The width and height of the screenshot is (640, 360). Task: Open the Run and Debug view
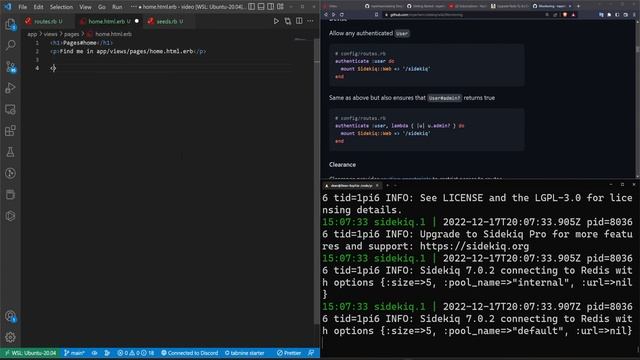pos(11,88)
